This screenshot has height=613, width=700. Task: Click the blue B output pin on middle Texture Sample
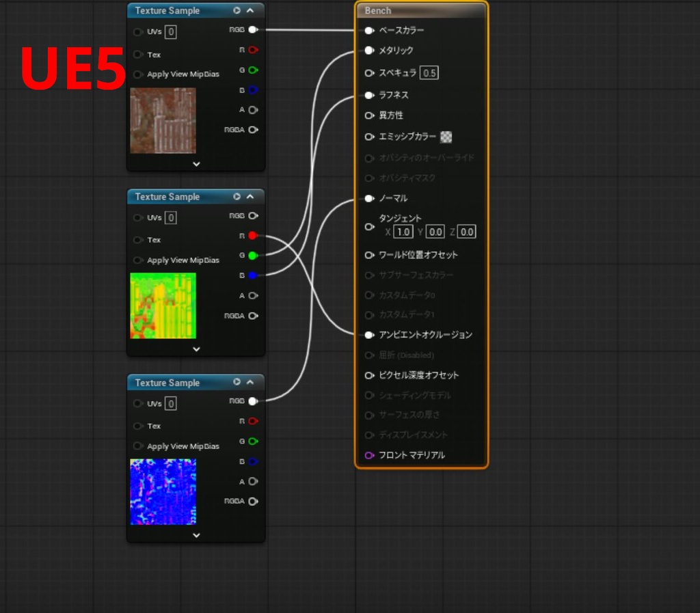[x=253, y=275]
